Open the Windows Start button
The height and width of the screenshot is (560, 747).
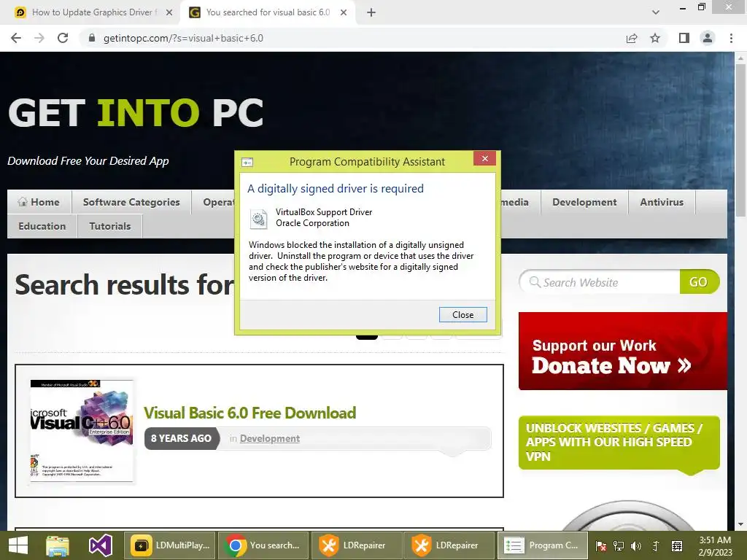point(18,545)
